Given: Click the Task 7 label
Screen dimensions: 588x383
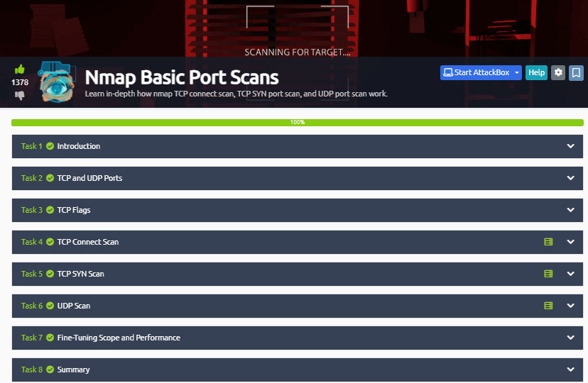Looking at the screenshot, I should [31, 338].
